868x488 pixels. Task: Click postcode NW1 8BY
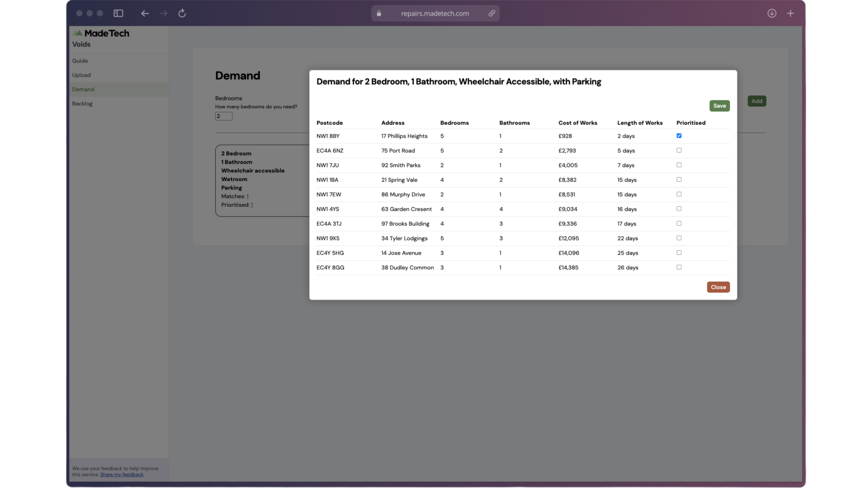coord(328,136)
